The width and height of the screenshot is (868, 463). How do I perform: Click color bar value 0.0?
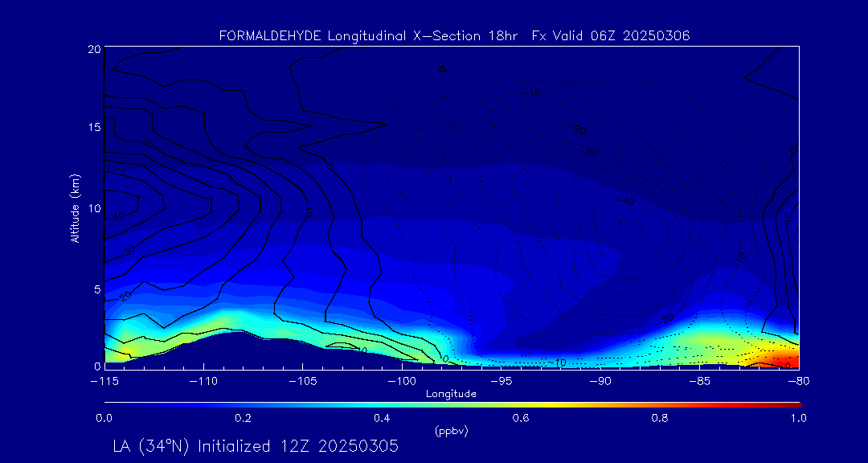click(x=104, y=420)
